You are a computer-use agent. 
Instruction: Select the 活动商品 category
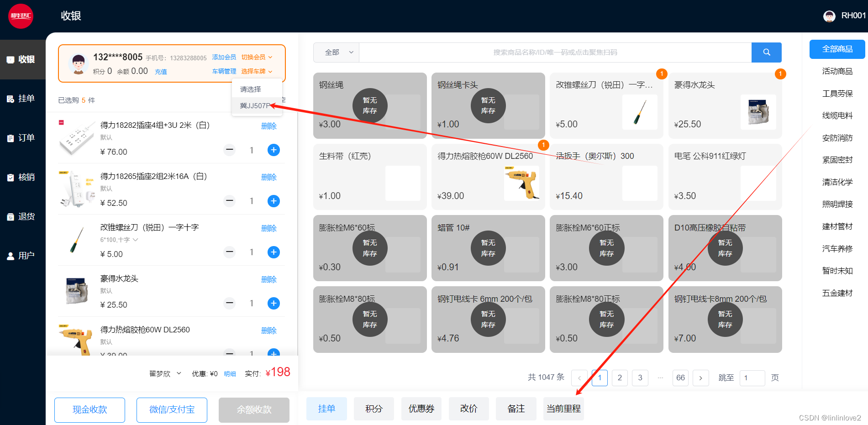[x=837, y=71]
